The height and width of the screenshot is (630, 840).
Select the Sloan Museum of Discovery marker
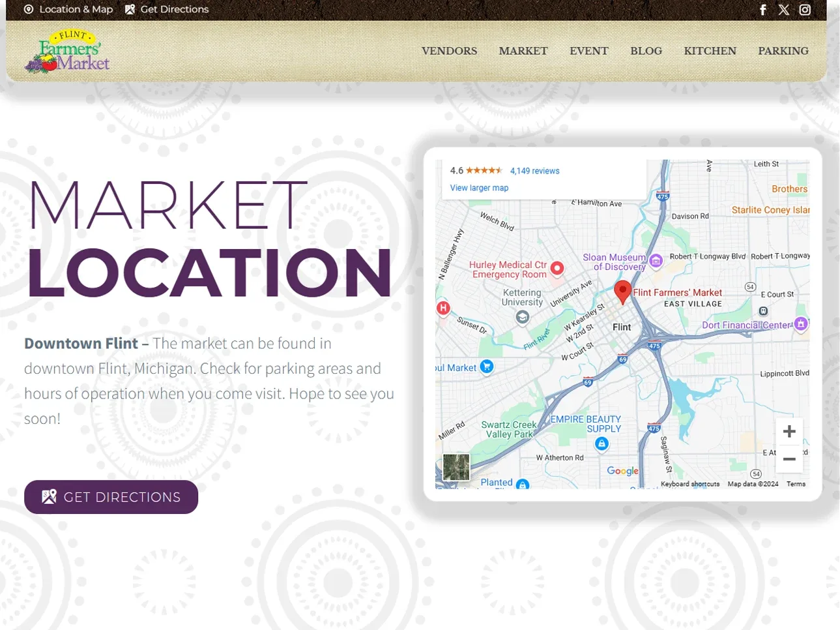pos(656,261)
